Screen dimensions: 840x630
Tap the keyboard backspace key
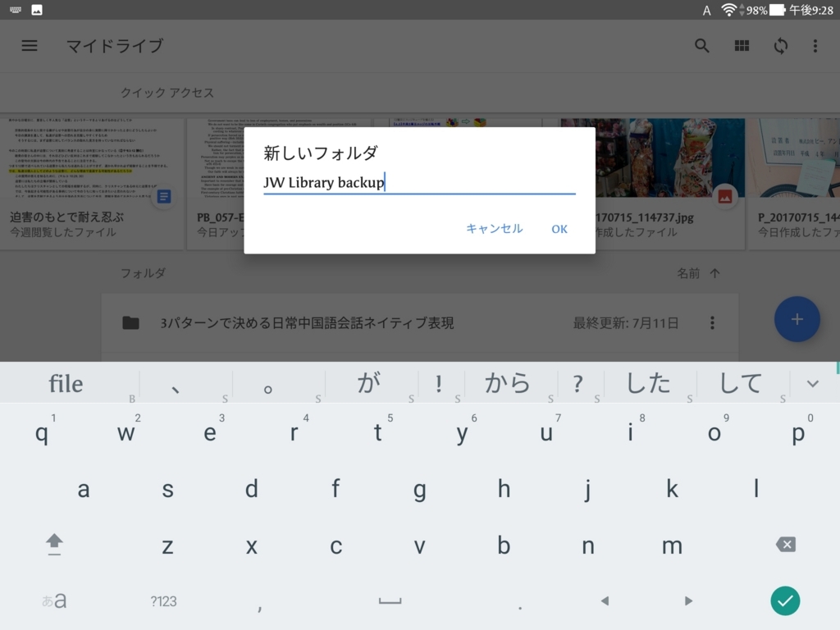[x=785, y=545]
